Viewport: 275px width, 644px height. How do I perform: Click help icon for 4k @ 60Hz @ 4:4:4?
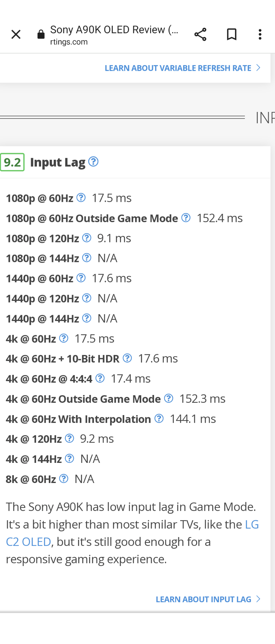point(100,378)
